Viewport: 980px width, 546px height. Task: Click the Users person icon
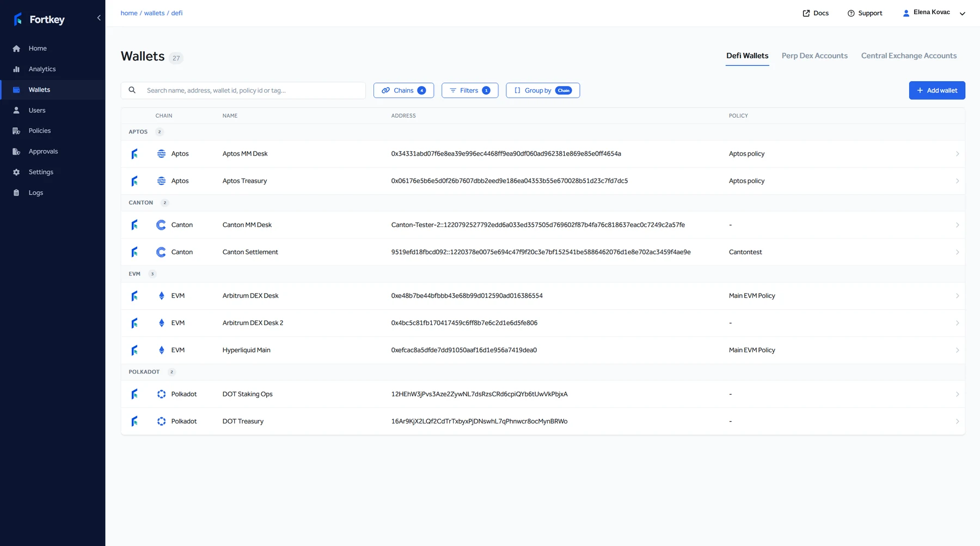point(16,111)
